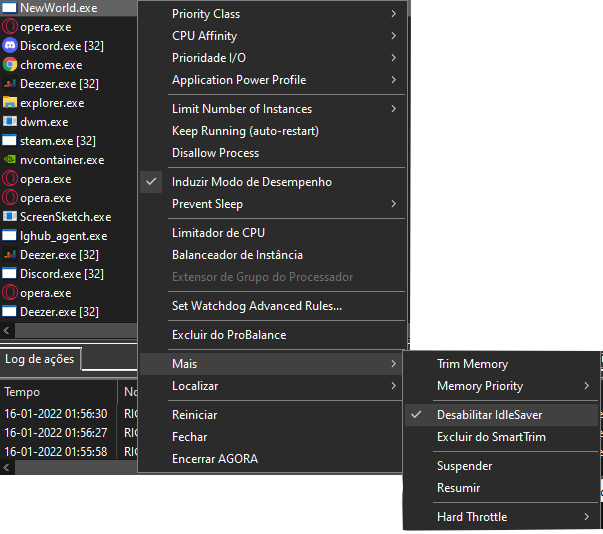
Task: Choose Keep Running (auto-restart)
Action: pyautogui.click(x=273, y=131)
